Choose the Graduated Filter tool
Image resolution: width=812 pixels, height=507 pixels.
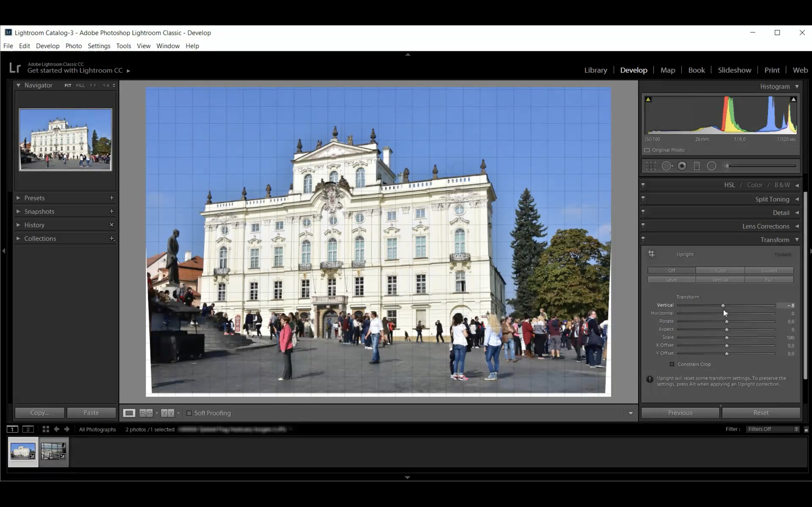(696, 166)
